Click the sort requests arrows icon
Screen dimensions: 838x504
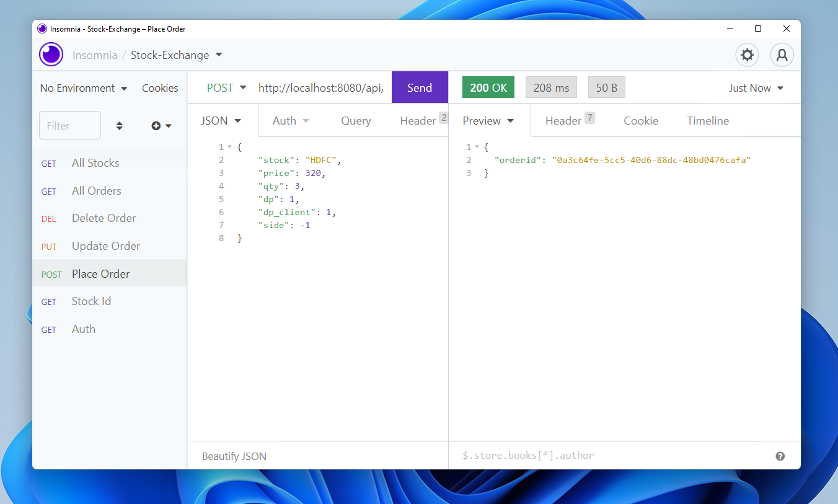tap(120, 126)
